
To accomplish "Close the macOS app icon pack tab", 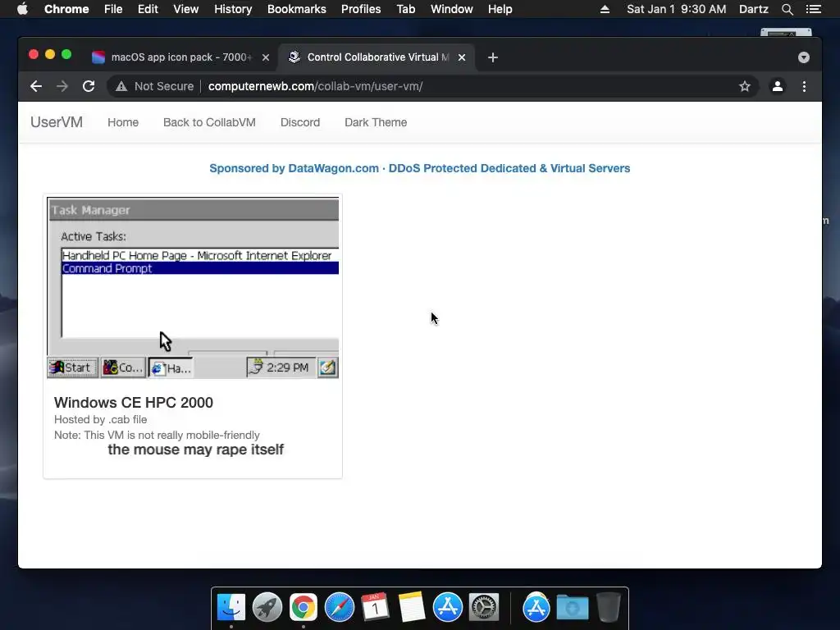I will pyautogui.click(x=266, y=57).
